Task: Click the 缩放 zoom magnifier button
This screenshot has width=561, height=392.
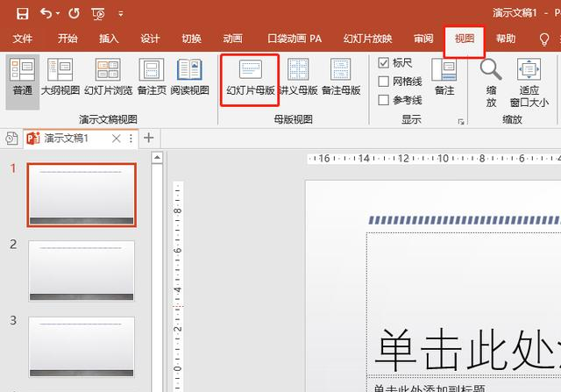Action: (491, 83)
